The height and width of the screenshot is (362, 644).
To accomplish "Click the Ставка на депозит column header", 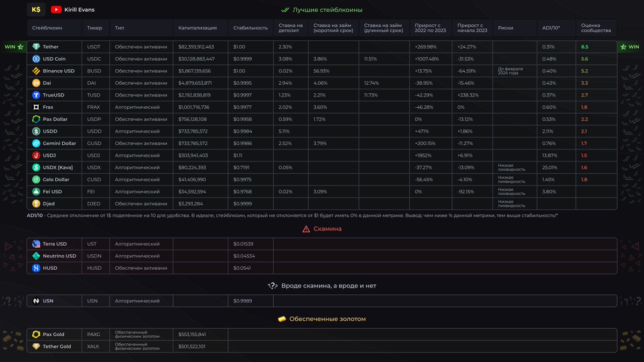I will coord(291,28).
